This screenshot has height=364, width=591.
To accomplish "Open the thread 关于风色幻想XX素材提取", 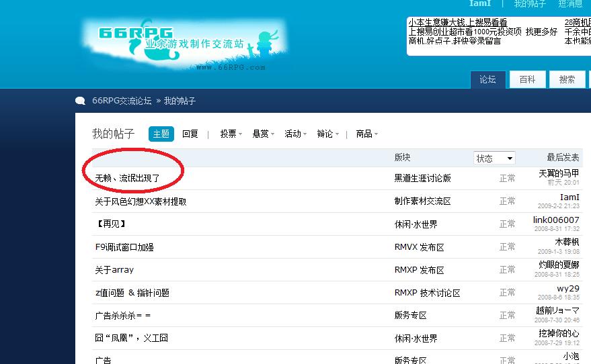I will [x=141, y=201].
